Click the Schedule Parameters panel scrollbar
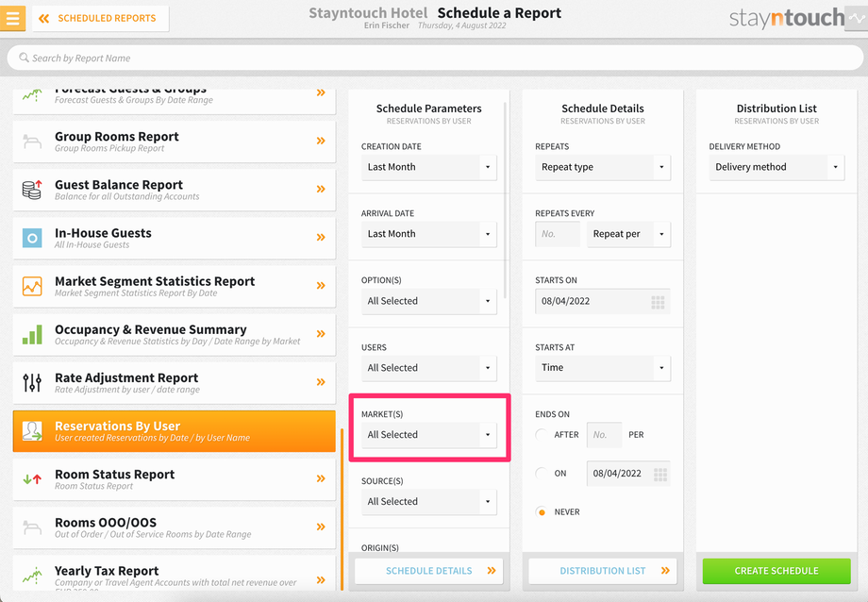868x602 pixels. pyautogui.click(x=506, y=200)
